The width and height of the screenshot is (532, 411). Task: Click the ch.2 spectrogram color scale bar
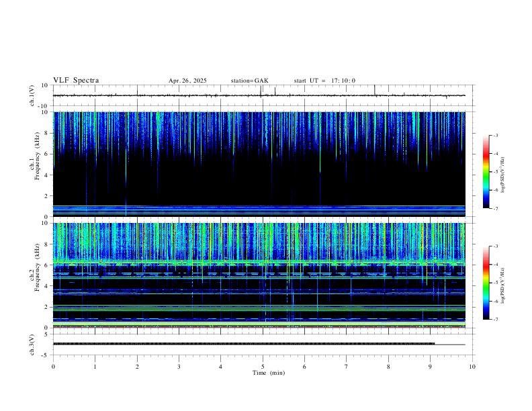click(486, 283)
